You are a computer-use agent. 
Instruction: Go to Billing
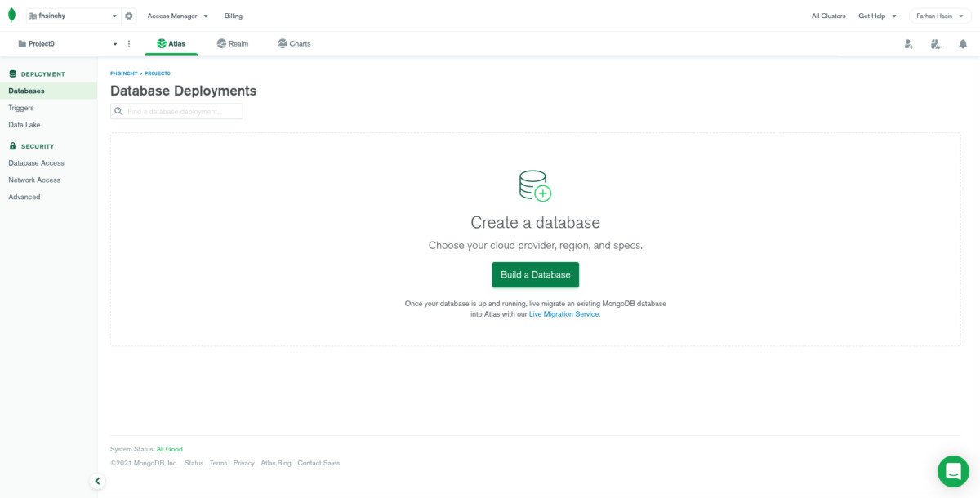click(234, 16)
